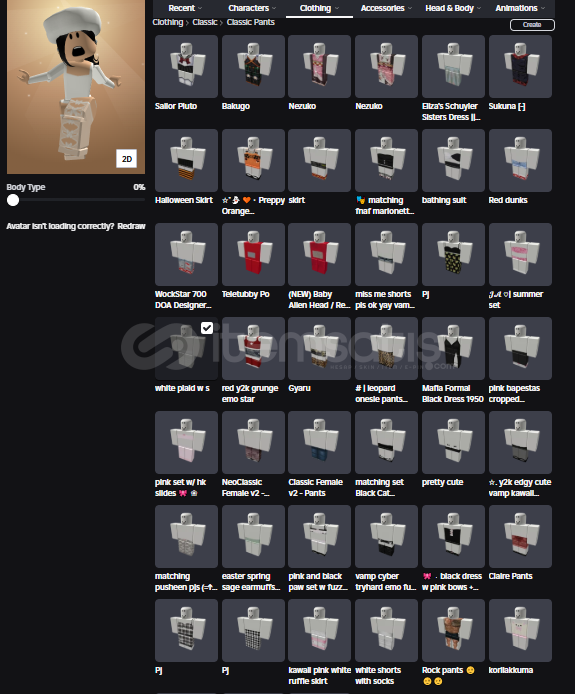575x694 pixels.
Task: Expand the Head & Body dropdown
Action: 453,8
